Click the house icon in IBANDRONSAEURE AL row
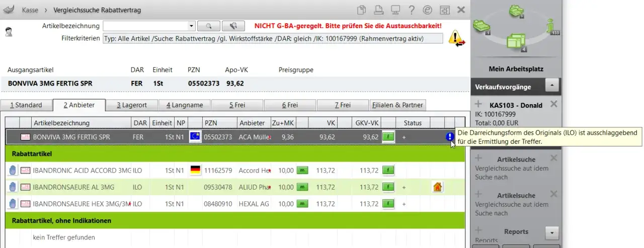Screen dimensions: 644x248 437,187
